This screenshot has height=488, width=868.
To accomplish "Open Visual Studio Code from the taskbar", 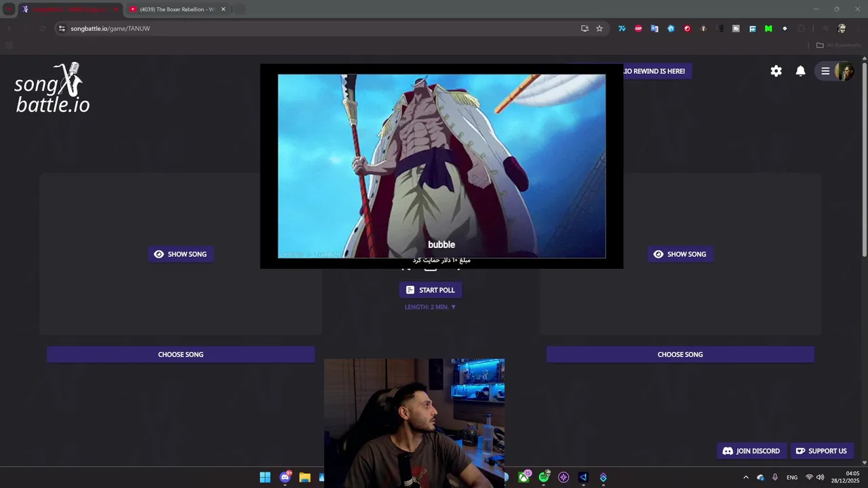I will pos(583,477).
